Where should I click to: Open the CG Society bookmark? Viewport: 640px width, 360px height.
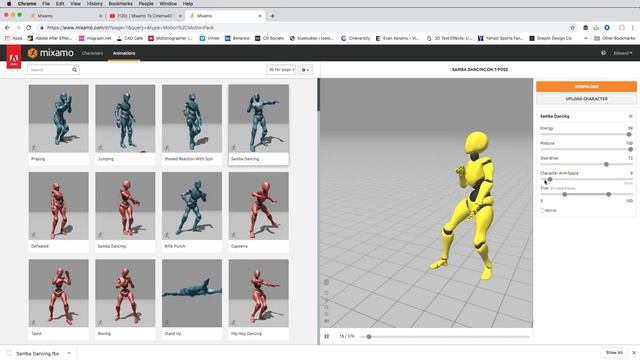pyautogui.click(x=269, y=38)
